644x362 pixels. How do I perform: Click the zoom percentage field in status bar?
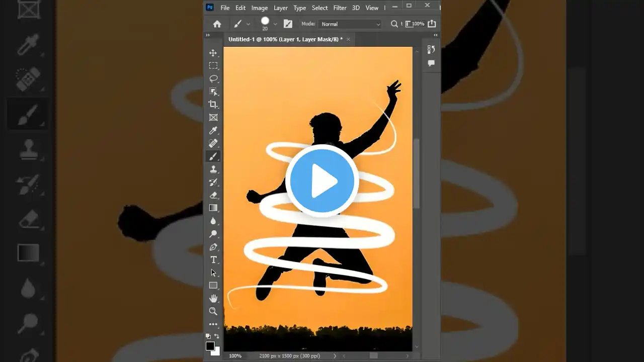point(235,356)
